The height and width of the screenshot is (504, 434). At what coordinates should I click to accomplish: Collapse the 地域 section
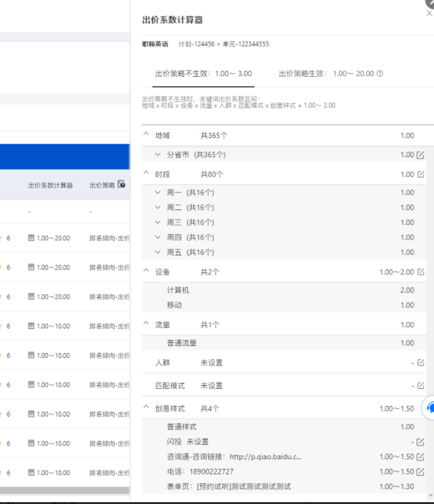(x=146, y=135)
